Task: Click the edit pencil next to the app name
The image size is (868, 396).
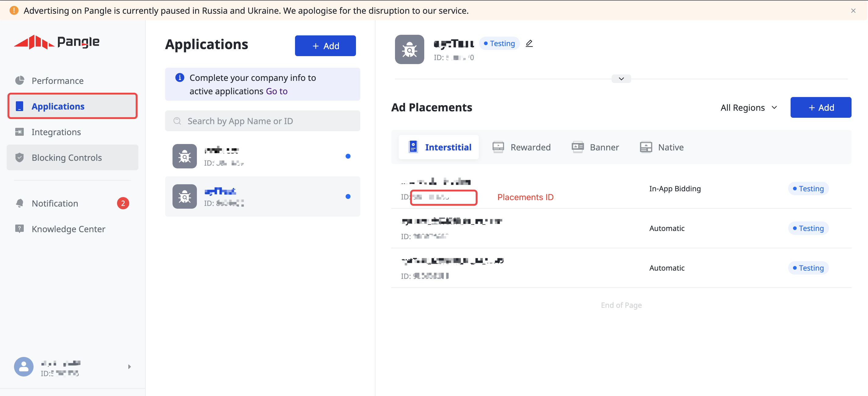Action: coord(529,43)
